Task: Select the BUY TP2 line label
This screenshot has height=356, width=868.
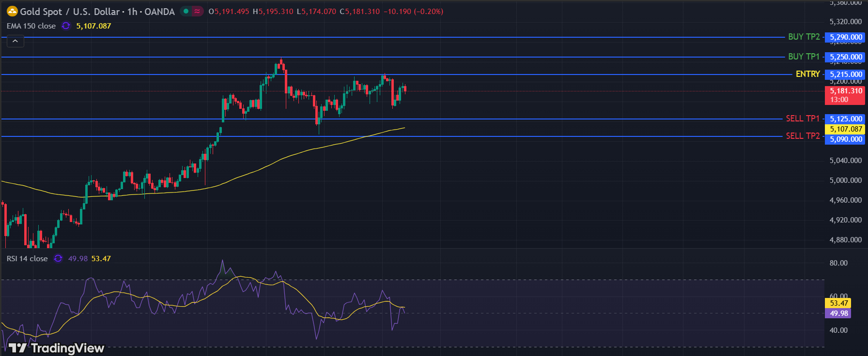Action: (804, 37)
